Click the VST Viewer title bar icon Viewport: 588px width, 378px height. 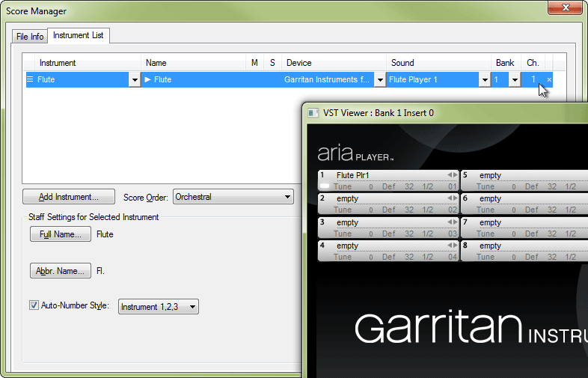coord(313,113)
